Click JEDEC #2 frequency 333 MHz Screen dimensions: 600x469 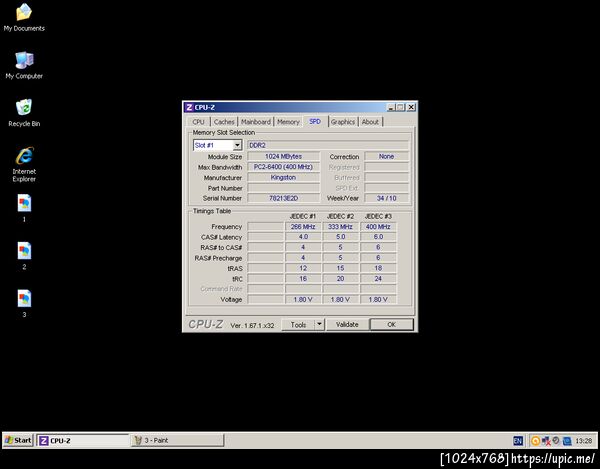[x=341, y=227]
